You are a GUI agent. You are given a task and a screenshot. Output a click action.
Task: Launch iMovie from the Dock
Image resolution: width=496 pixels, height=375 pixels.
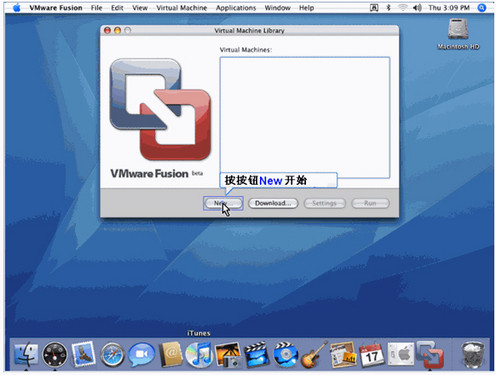[x=257, y=355]
